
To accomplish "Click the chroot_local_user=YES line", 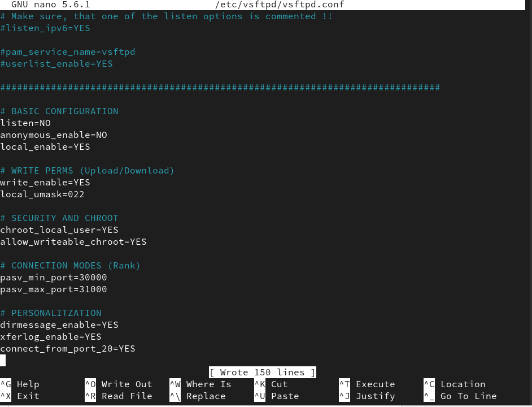I will pos(59,230).
